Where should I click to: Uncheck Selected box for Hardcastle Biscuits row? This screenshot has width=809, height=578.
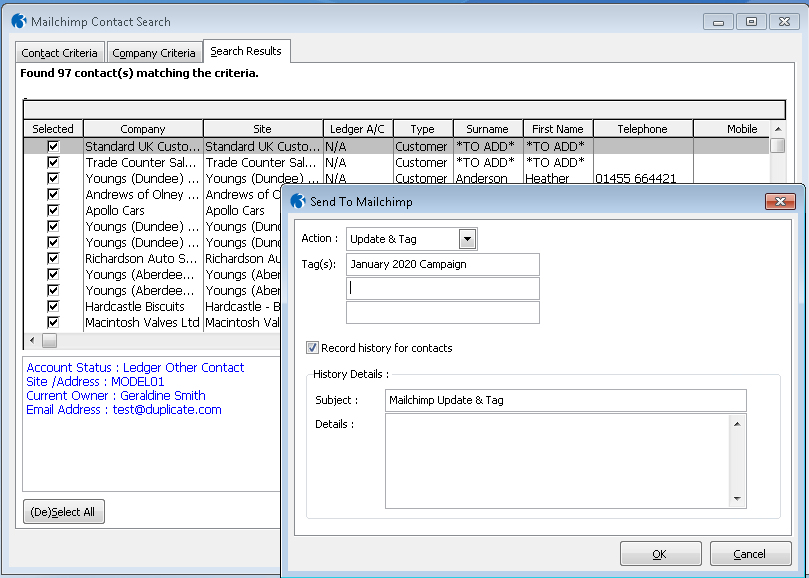tap(53, 307)
